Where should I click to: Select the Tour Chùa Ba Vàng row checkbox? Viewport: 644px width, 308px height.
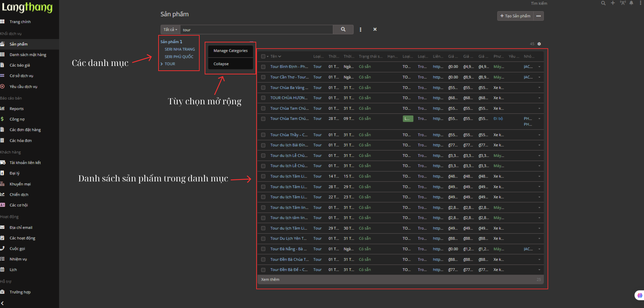coord(263,88)
